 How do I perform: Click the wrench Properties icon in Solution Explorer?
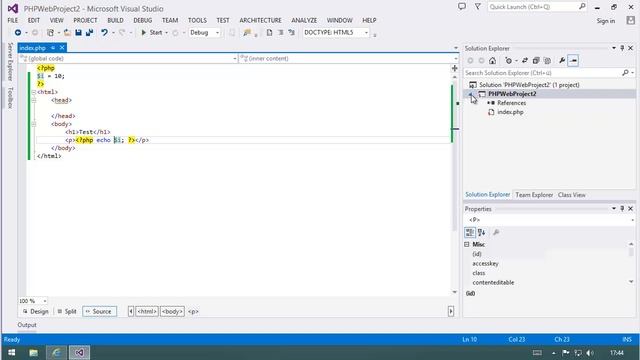pos(562,61)
